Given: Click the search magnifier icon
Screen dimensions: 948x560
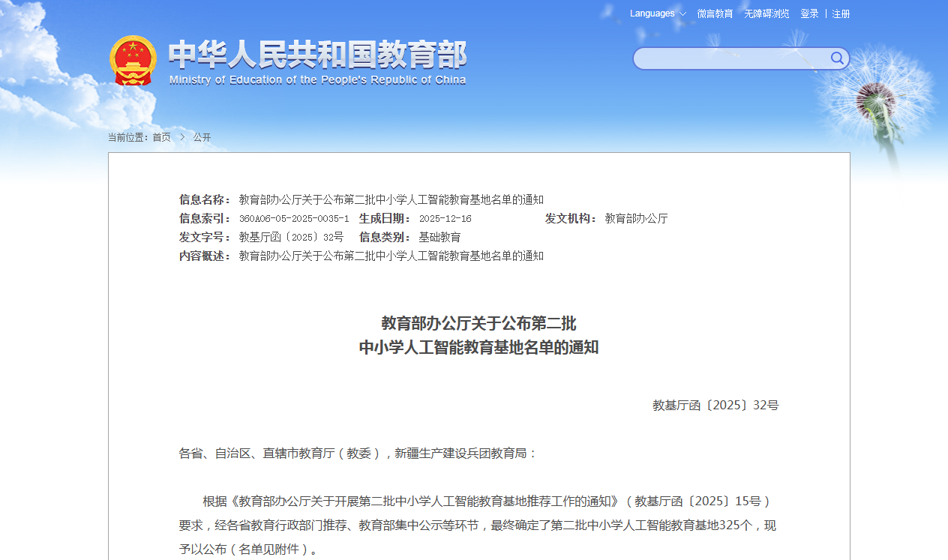Looking at the screenshot, I should [837, 58].
